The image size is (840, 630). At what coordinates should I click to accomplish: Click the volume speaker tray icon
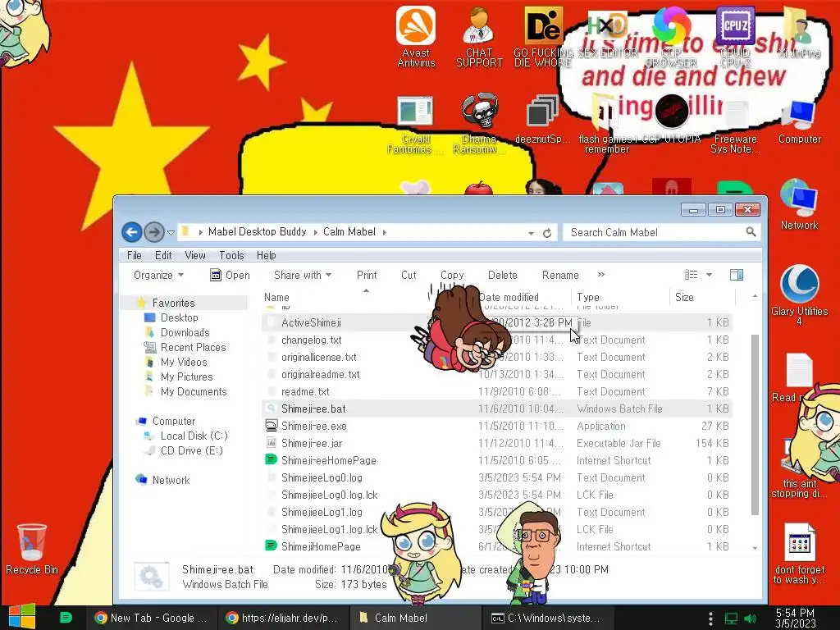coord(751,619)
